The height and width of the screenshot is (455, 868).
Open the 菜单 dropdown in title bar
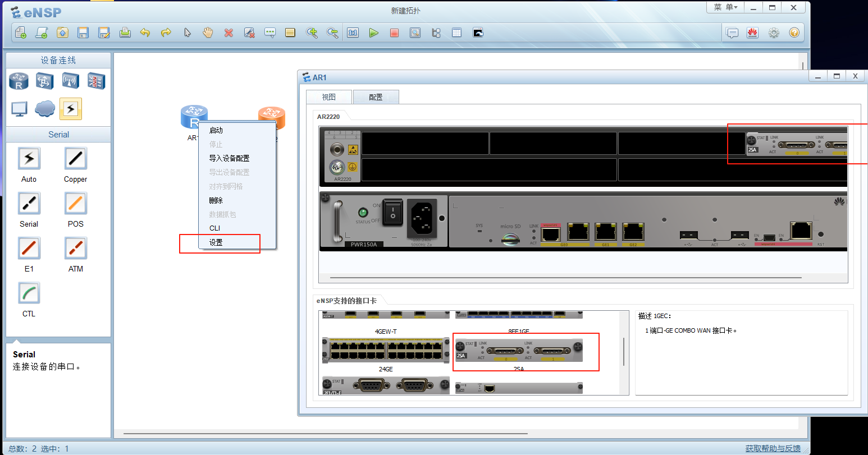click(x=725, y=7)
